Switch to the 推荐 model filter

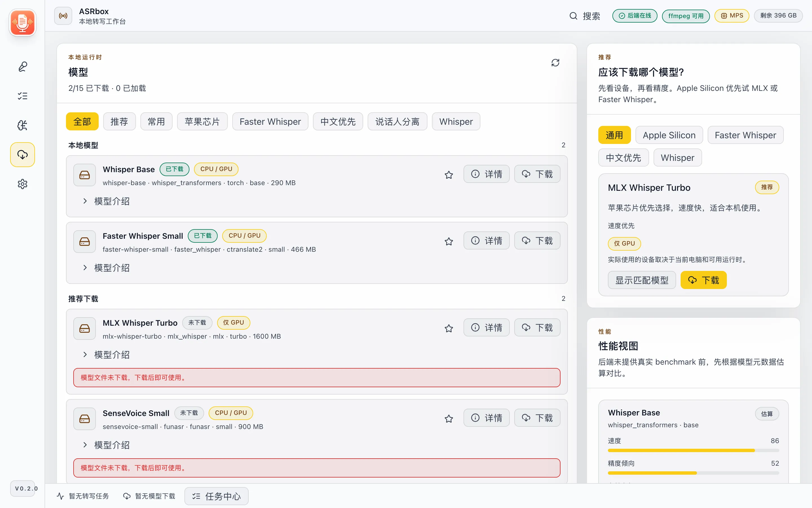point(120,121)
